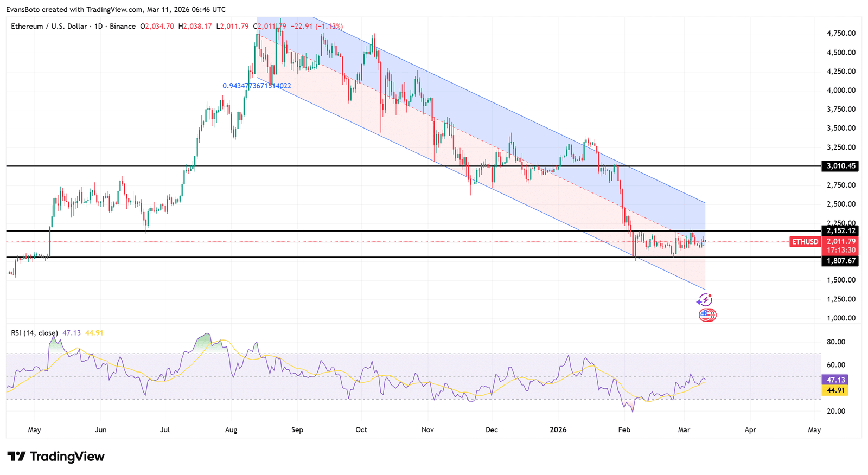
Task: Click the 3,010.45 horizontal line price label
Action: 840,166
